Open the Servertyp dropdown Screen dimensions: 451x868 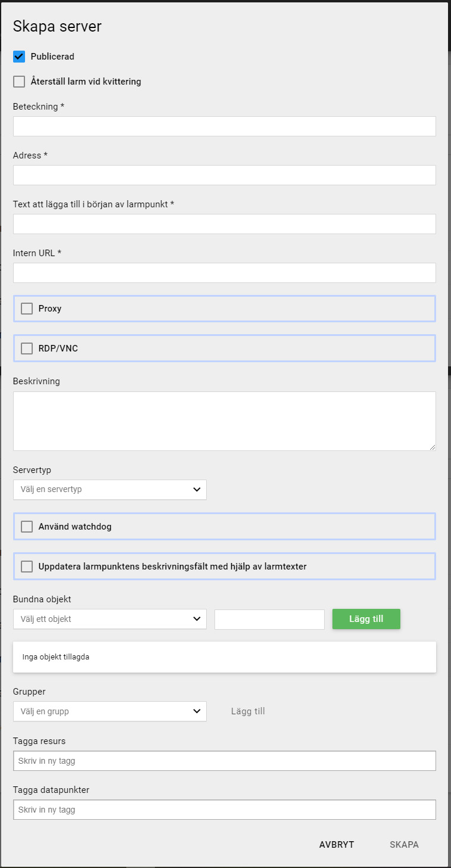tap(110, 490)
